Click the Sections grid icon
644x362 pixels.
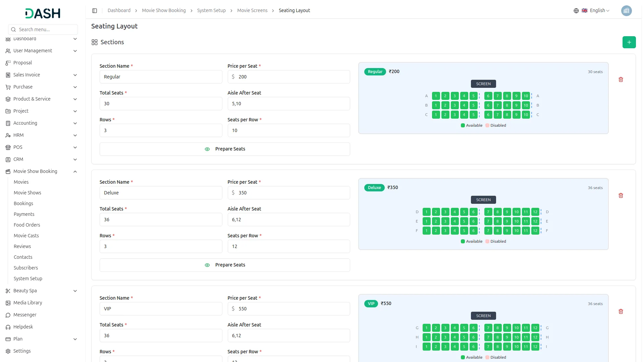(x=95, y=42)
